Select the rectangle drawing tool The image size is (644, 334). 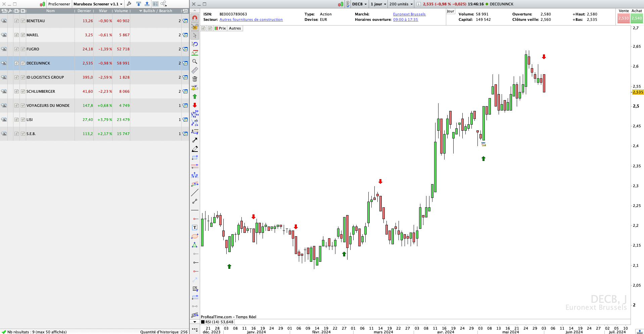click(x=195, y=158)
